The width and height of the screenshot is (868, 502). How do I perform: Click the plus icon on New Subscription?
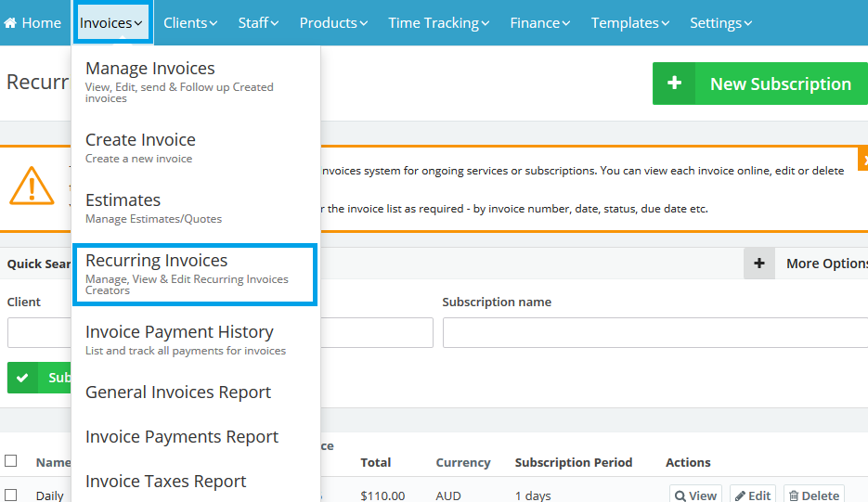(675, 84)
